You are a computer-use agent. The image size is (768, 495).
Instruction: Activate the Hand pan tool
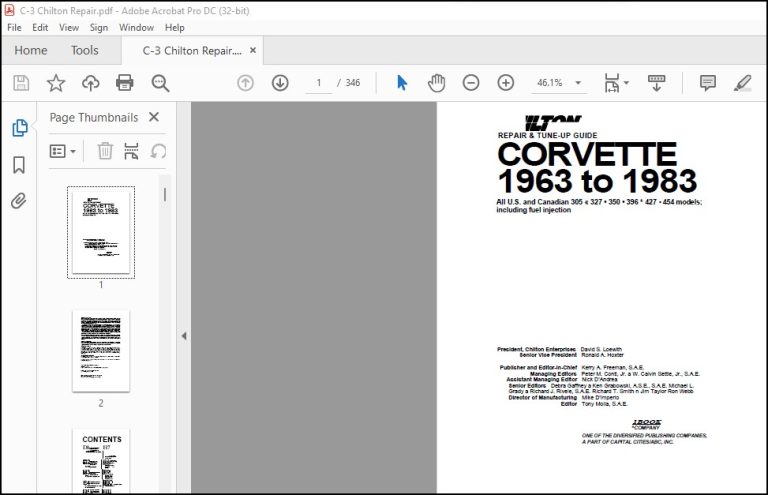tap(436, 83)
